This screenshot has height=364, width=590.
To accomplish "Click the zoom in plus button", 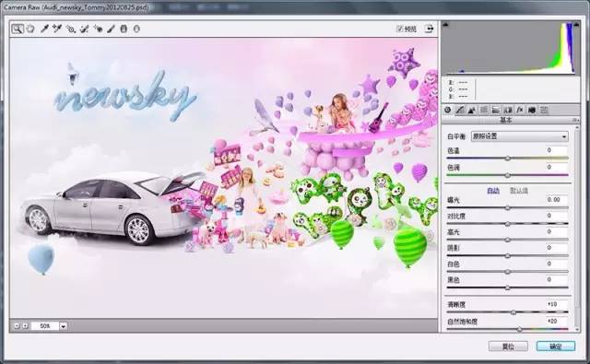I will click(x=25, y=326).
